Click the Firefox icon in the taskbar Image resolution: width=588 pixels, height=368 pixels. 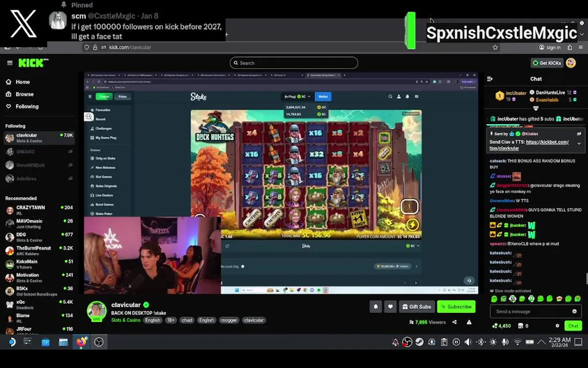pos(81,342)
